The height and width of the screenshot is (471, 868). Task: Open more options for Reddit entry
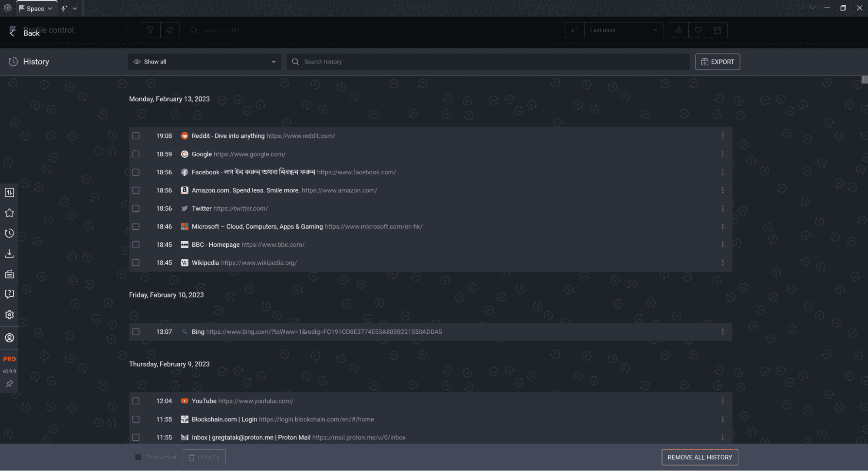tap(723, 136)
